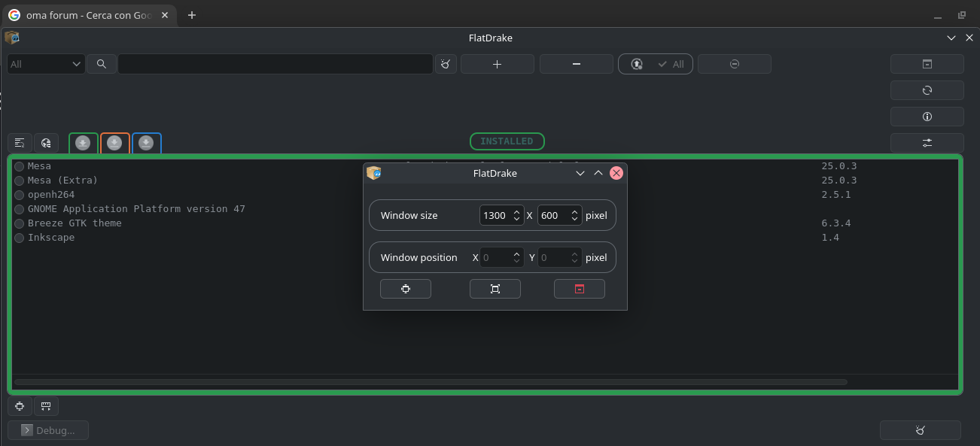Open the sliders settings button
Viewport: 980px width, 446px height.
(927, 142)
